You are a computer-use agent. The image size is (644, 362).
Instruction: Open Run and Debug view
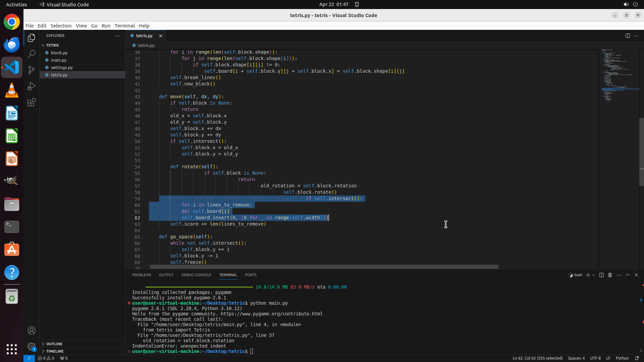(x=32, y=86)
